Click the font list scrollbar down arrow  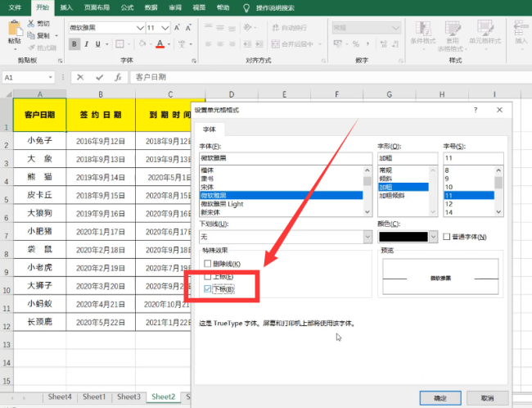coord(367,212)
